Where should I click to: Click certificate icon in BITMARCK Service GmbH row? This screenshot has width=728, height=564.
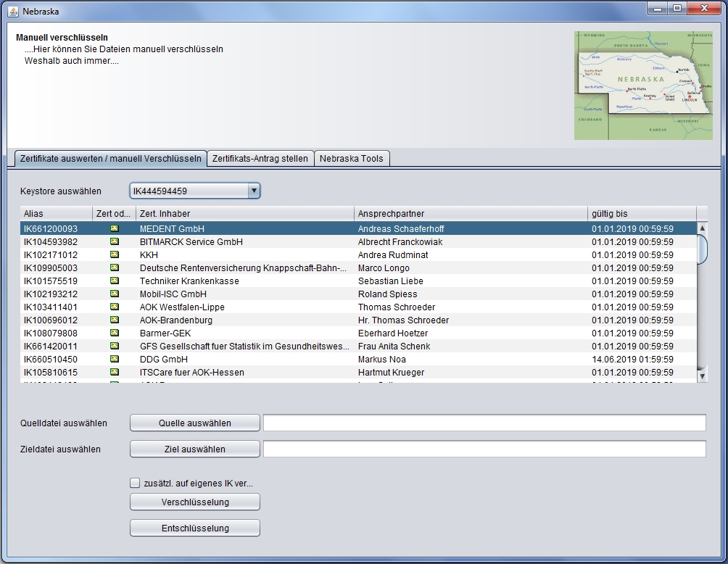(x=115, y=241)
